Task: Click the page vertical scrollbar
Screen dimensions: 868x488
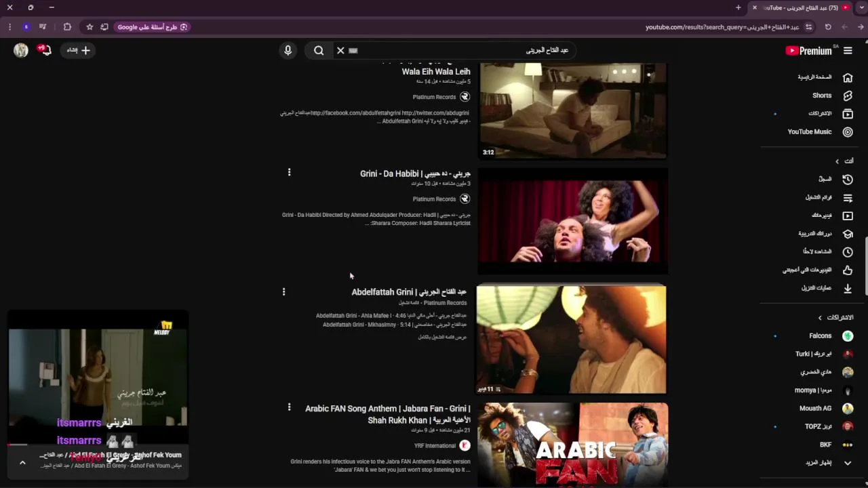Action: coord(865,266)
